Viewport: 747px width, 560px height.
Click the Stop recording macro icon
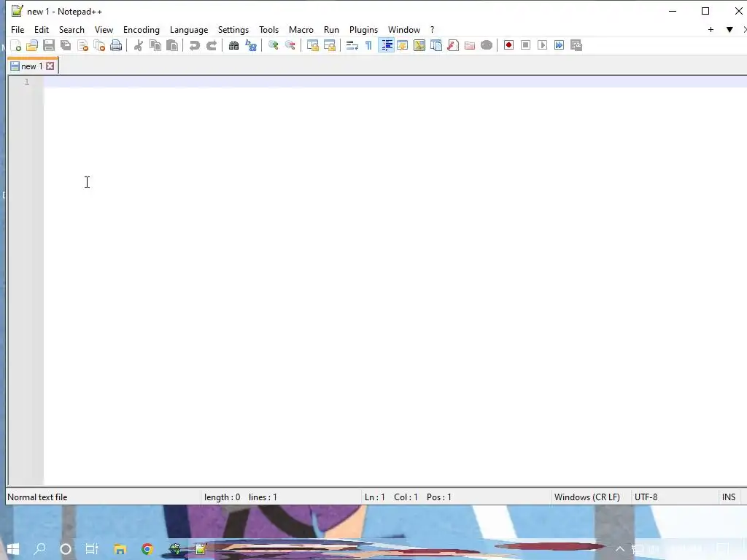(525, 46)
